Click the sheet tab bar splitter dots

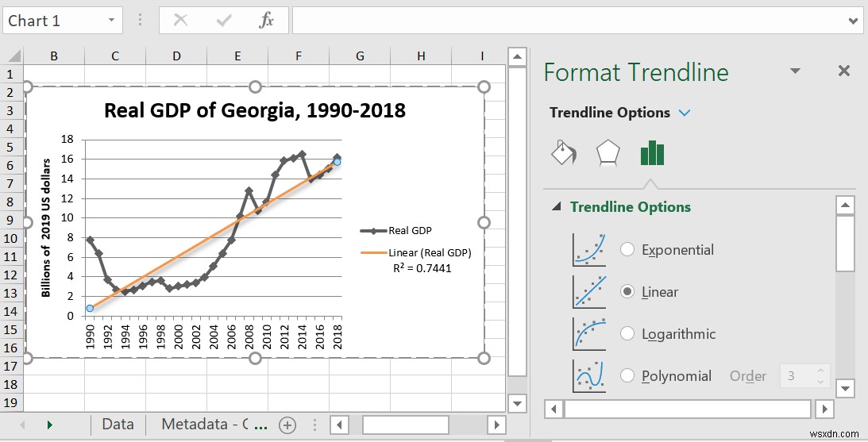coord(314,425)
